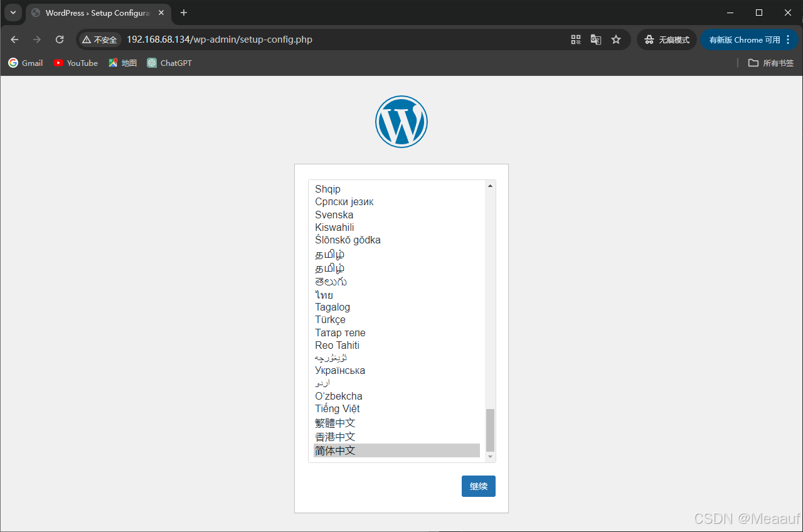This screenshot has width=803, height=532.
Task: Reload the page with the refresh icon
Action: (x=60, y=40)
